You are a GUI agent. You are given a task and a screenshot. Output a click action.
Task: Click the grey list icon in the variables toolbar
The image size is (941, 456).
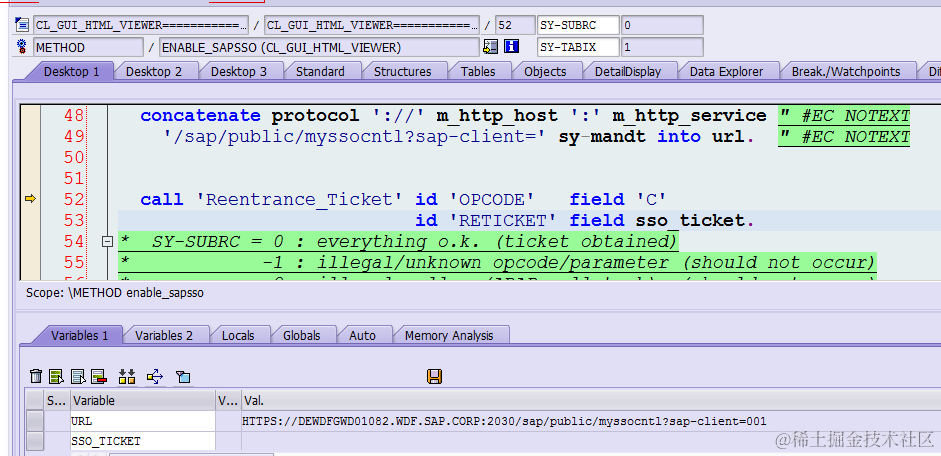(78, 376)
